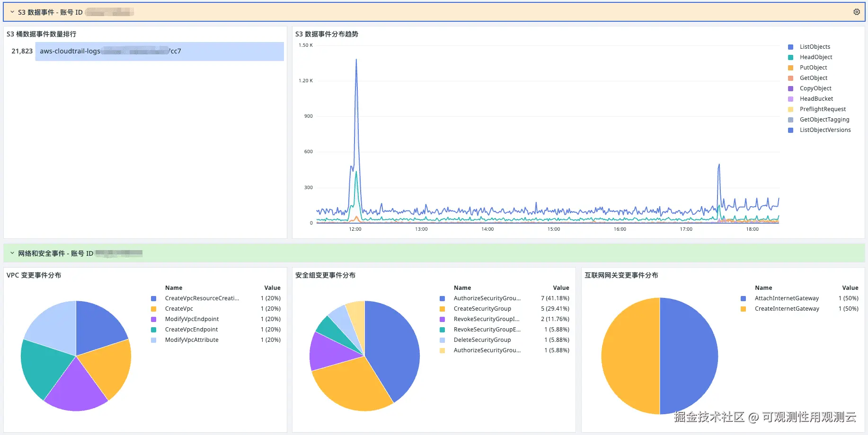Click the PreflightRequest legend marker icon
Screen dimensions: 868x435
point(790,109)
